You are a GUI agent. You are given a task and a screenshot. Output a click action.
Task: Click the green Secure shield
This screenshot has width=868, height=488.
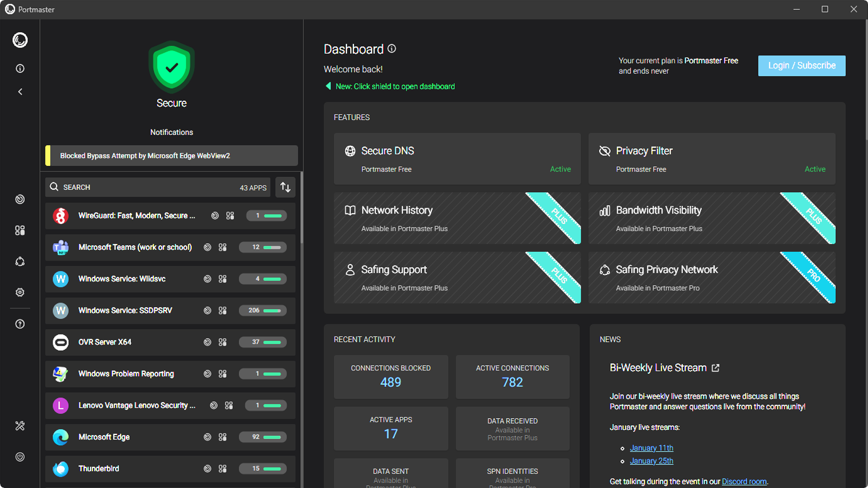(x=171, y=68)
